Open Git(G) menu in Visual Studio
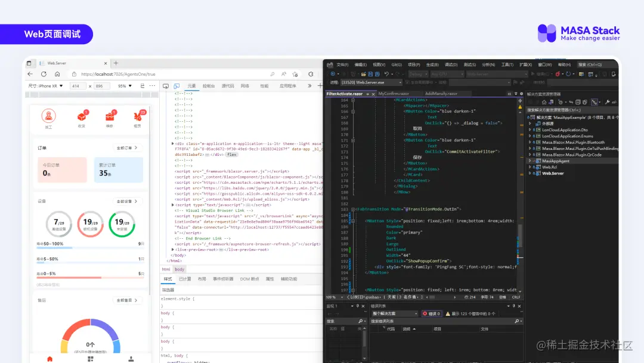The height and width of the screenshot is (363, 644). tap(397, 64)
